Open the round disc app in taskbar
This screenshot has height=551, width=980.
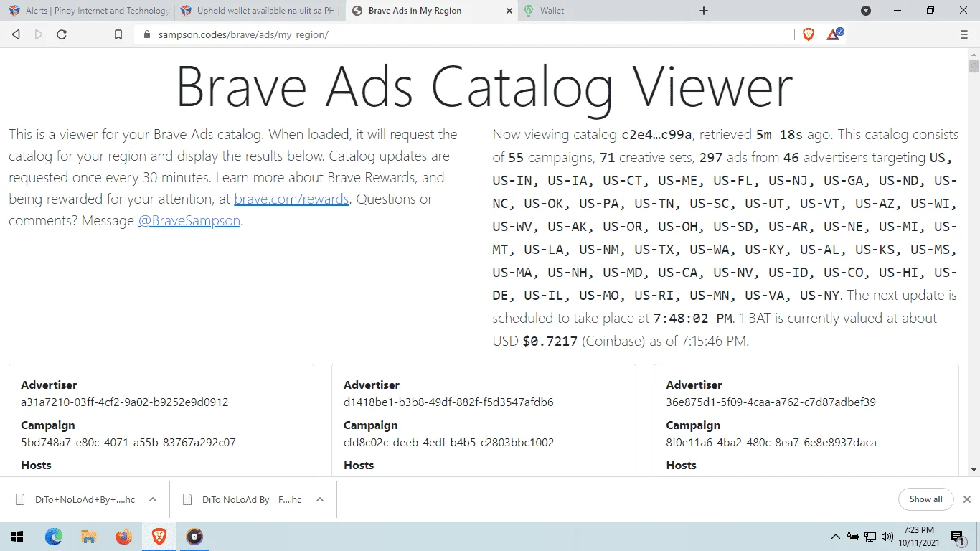(194, 537)
